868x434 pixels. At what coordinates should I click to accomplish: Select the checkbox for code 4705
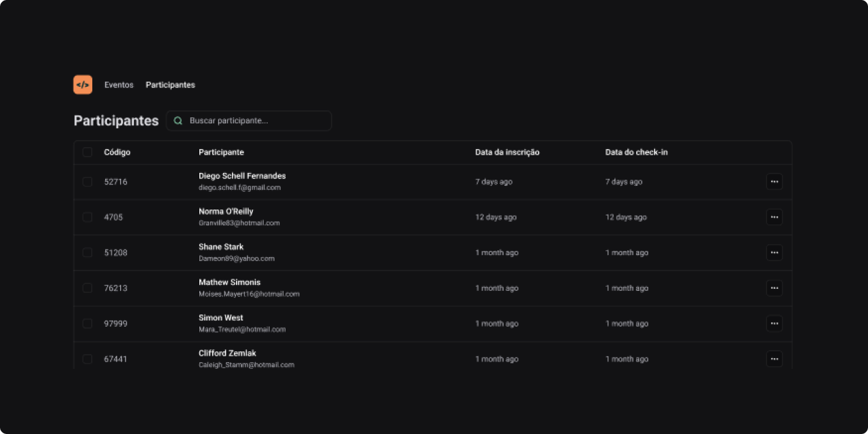(x=87, y=217)
